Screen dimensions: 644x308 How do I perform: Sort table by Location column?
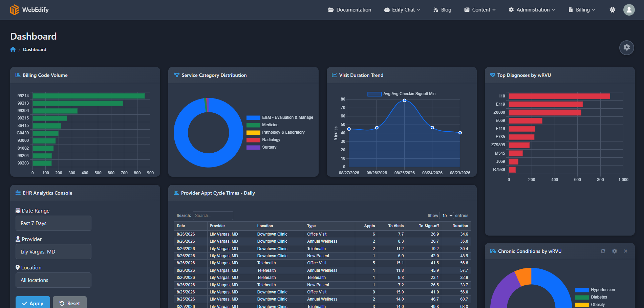[x=280, y=226]
